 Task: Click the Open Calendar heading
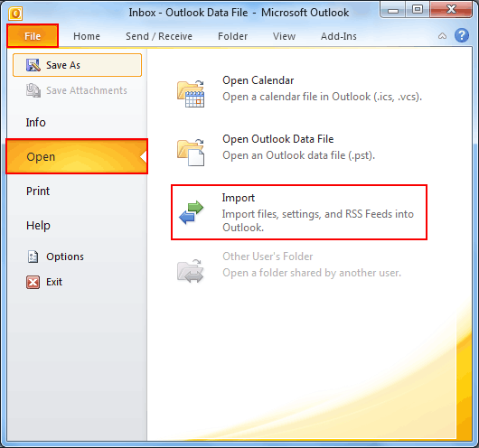click(258, 80)
